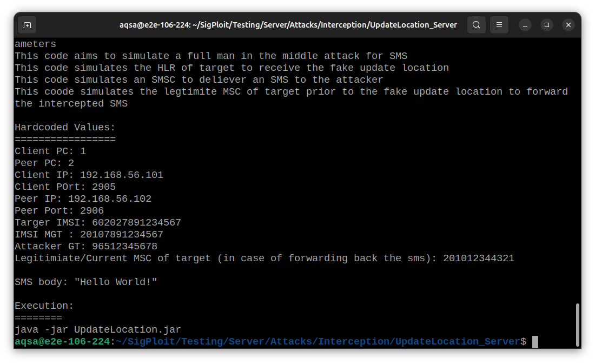Viewport: 595px width, 364px height.
Task: Click the title bar showing the SigPloit path
Action: [x=288, y=25]
